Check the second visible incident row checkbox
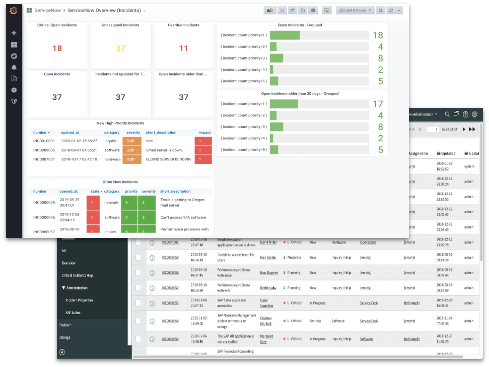Screen dimensions: 489x367 pos(138,257)
